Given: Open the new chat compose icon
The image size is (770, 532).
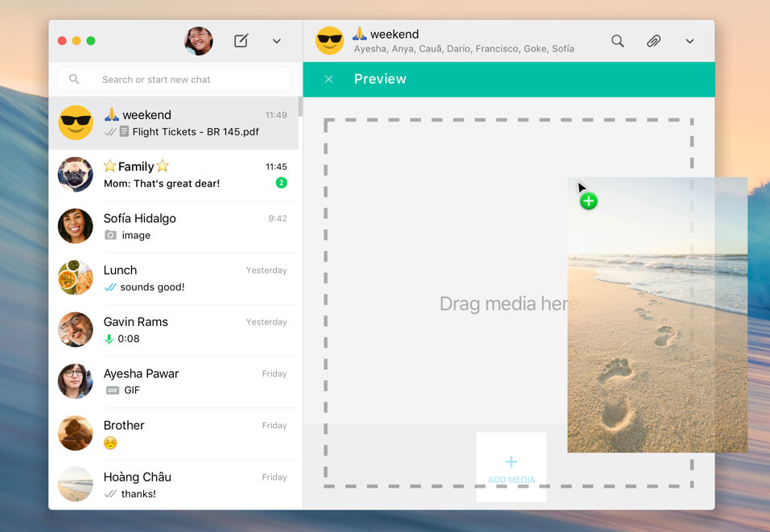Looking at the screenshot, I should 241,40.
